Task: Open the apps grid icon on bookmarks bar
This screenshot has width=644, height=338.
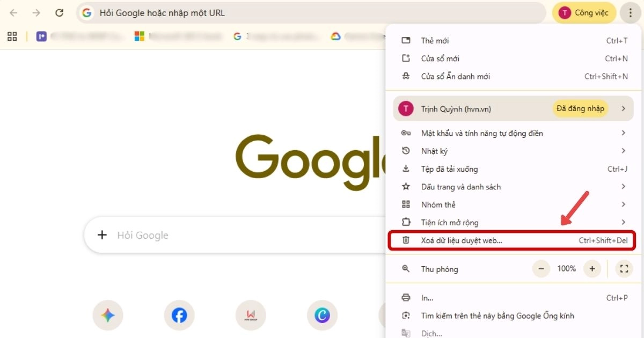Action: 12,36
